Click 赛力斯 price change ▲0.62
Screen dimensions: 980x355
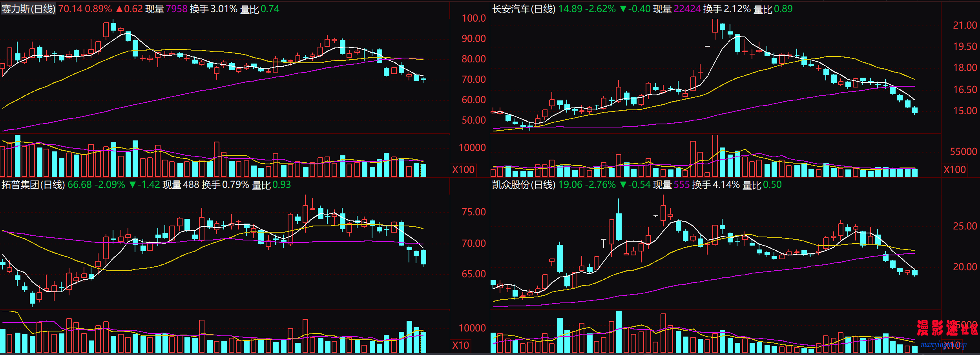coord(129,9)
